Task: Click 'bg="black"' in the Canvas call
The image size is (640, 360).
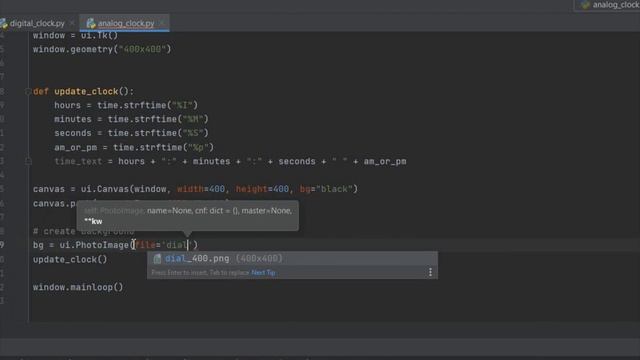Action: coord(326,189)
